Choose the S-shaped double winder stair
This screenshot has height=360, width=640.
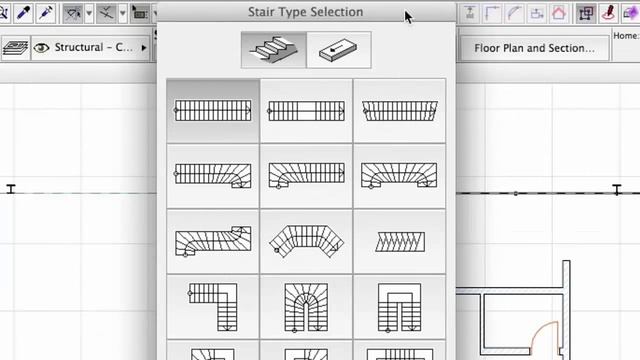click(x=213, y=241)
